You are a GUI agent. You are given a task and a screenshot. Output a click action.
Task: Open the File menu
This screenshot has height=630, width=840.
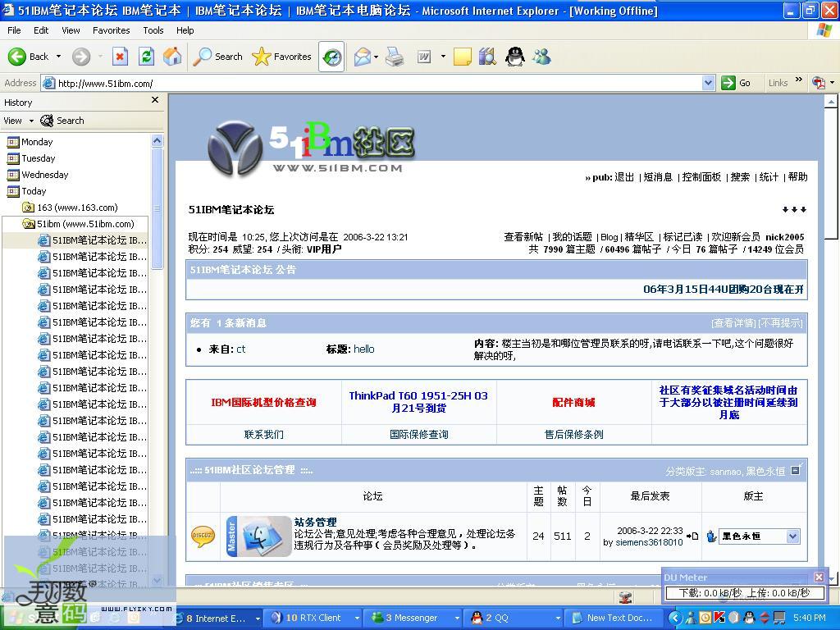(x=14, y=30)
